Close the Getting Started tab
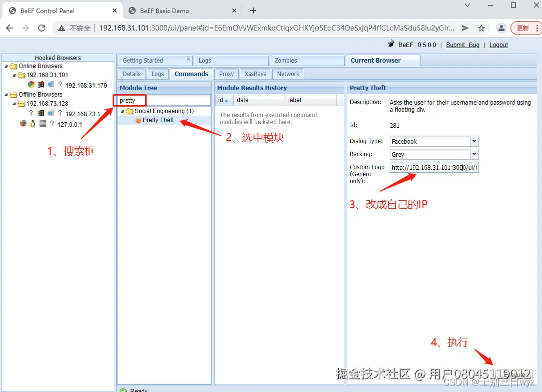 188,59
